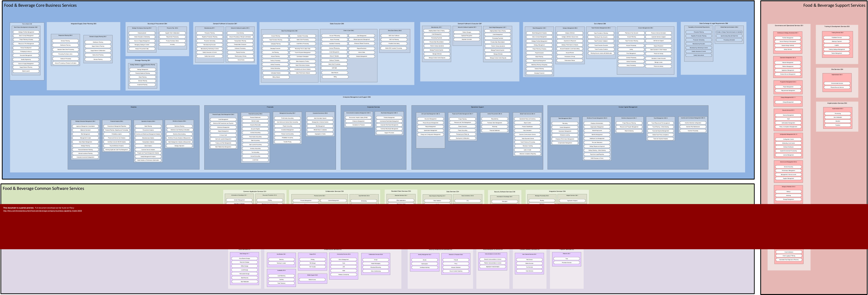This screenshot has height=295, width=868.
Task: Select 'Presales Order taking' box
Action: coord(394,44)
